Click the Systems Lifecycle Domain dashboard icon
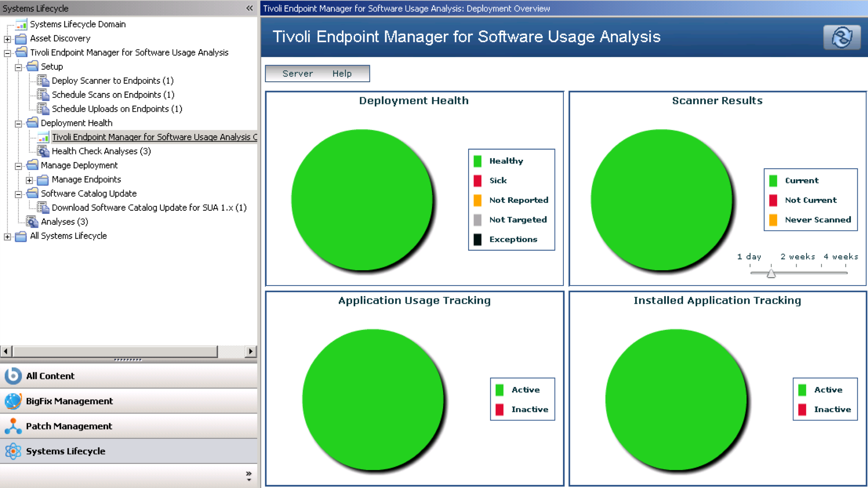Screen dimensions: 868x488 pos(21,25)
